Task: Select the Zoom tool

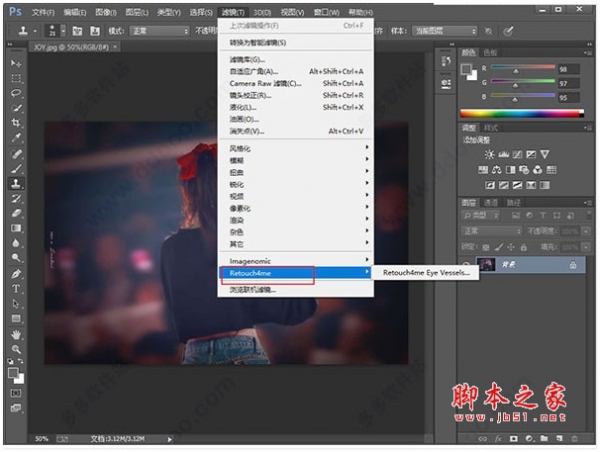Action: [16, 349]
